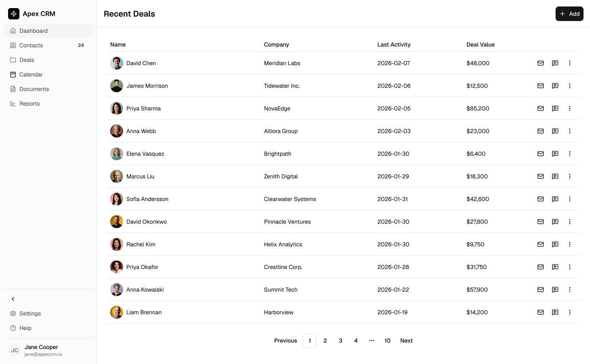Open the kebab menu for Anna Kowalski
Viewport: 590px width, 364px height.
(570, 290)
